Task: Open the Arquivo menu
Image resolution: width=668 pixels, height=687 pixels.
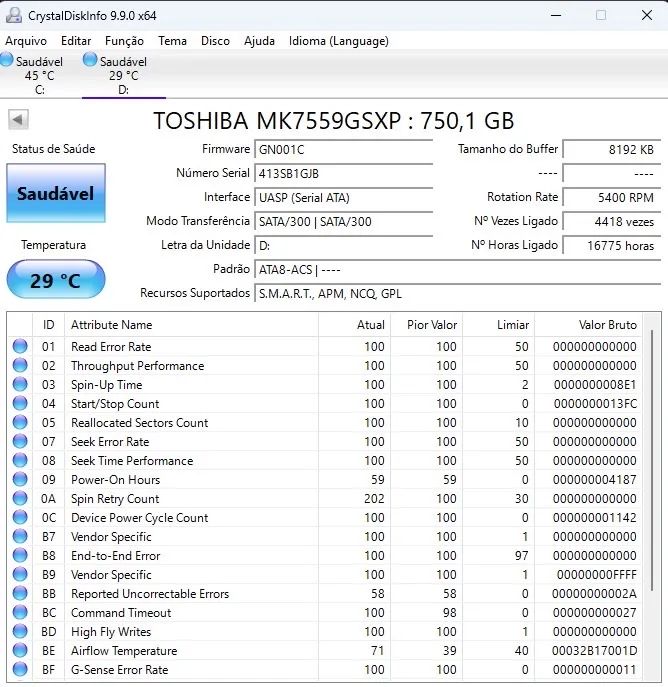Action: [26, 41]
